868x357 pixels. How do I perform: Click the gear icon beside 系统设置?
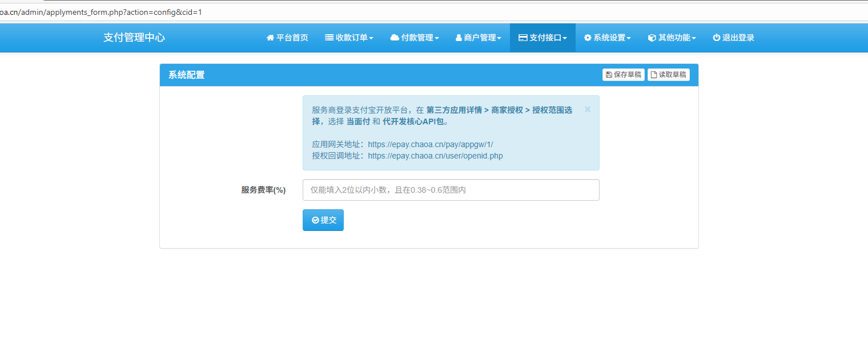coord(588,38)
